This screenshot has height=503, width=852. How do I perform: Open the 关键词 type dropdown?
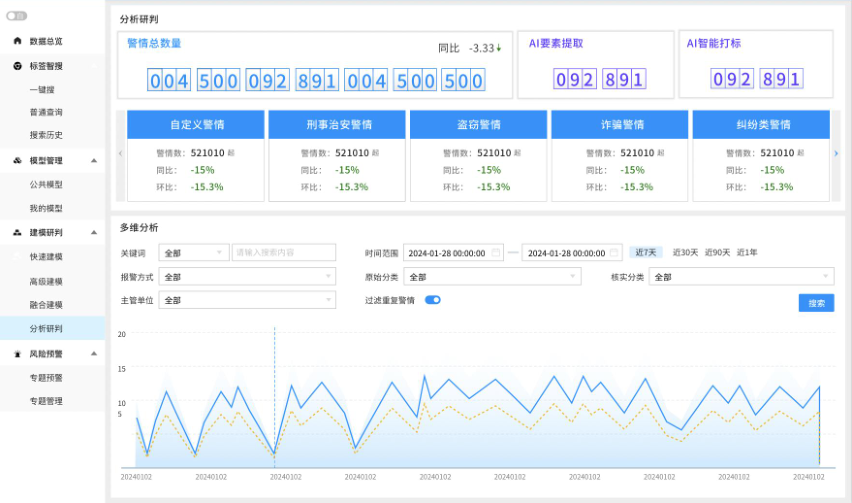click(194, 253)
